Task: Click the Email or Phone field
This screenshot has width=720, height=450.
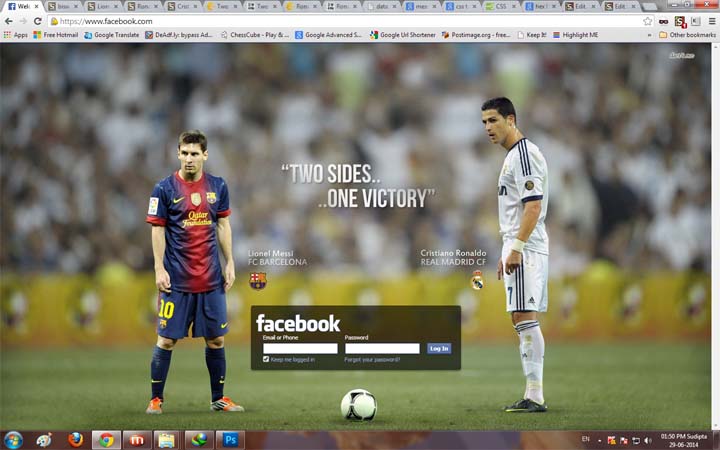Action: click(x=300, y=349)
